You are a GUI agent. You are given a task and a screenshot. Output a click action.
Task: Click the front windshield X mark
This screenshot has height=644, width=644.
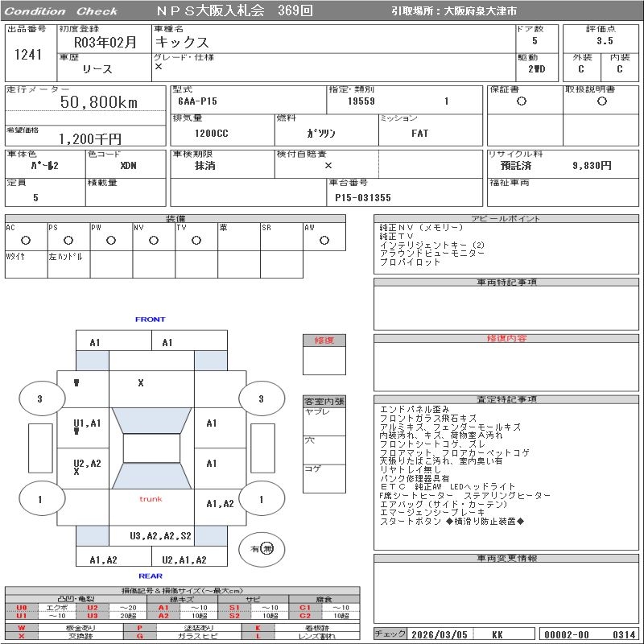pyautogui.click(x=140, y=383)
